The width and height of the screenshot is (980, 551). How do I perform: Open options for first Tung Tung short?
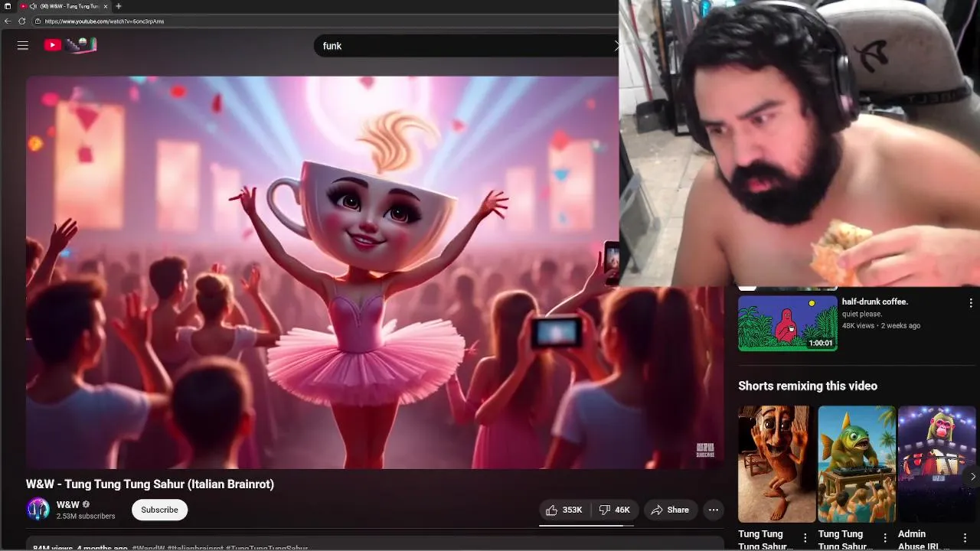pos(805,538)
